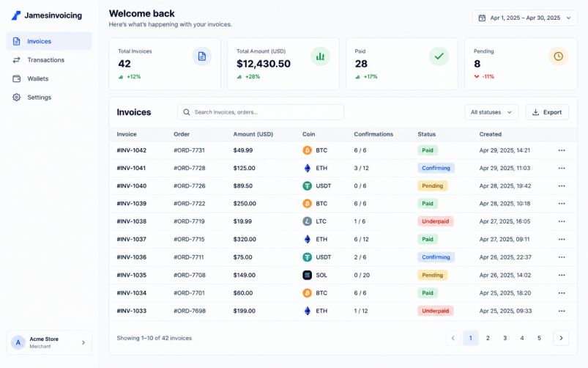The height and width of the screenshot is (368, 588).
Task: Click the ETH coin icon on #INV-1041
Action: pos(307,168)
